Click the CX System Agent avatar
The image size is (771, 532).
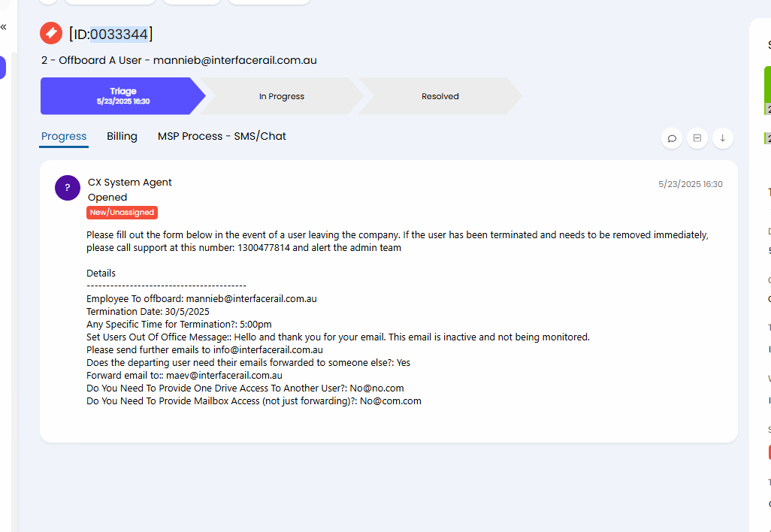pyautogui.click(x=68, y=188)
